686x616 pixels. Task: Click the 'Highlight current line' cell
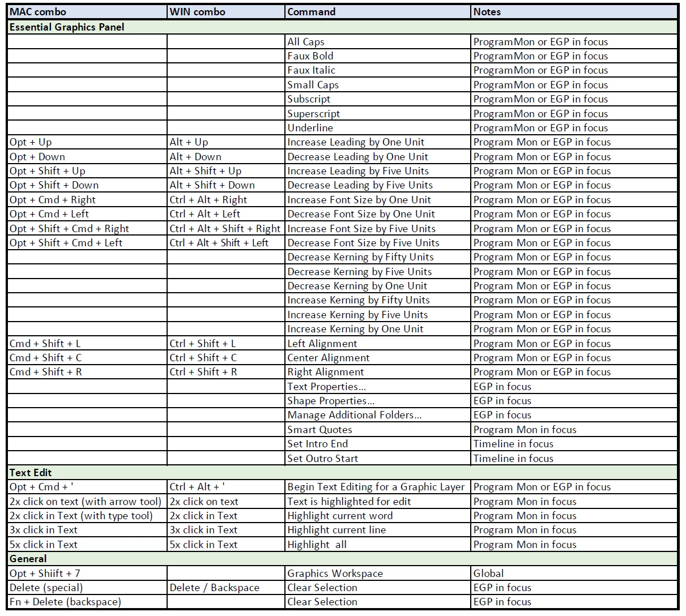378,530
